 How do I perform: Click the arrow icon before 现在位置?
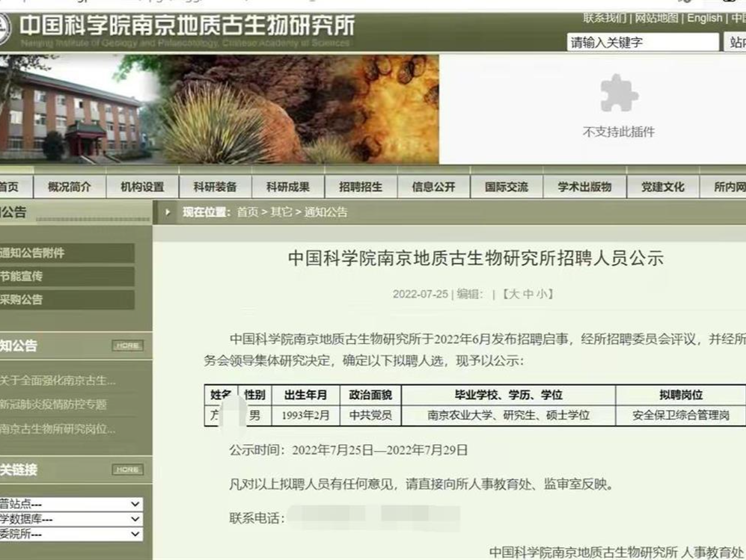click(x=168, y=212)
